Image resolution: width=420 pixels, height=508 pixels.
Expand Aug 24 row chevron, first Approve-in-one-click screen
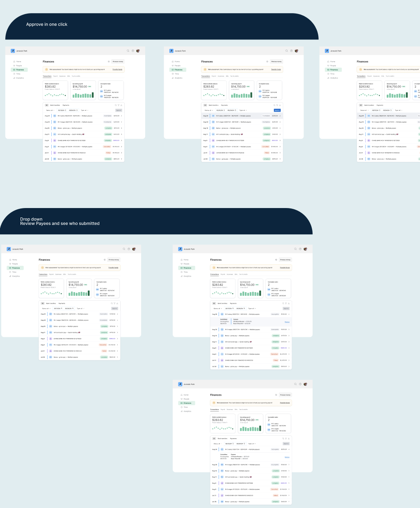tap(121, 116)
